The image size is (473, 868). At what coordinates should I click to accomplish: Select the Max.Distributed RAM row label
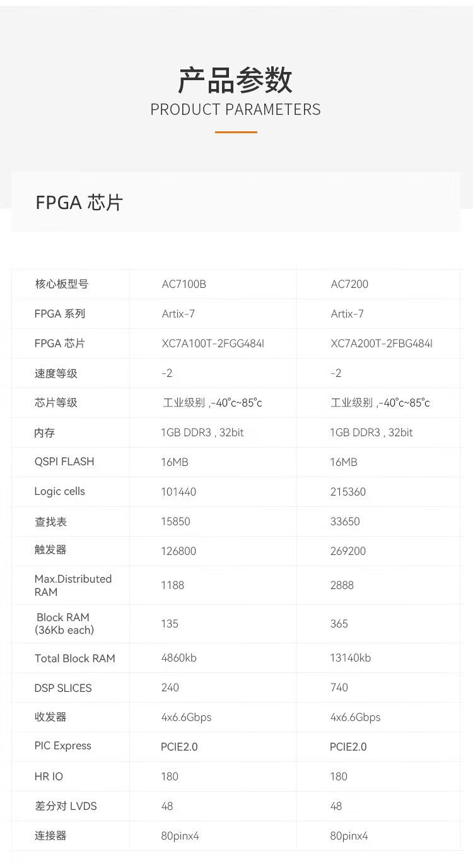[73, 585]
